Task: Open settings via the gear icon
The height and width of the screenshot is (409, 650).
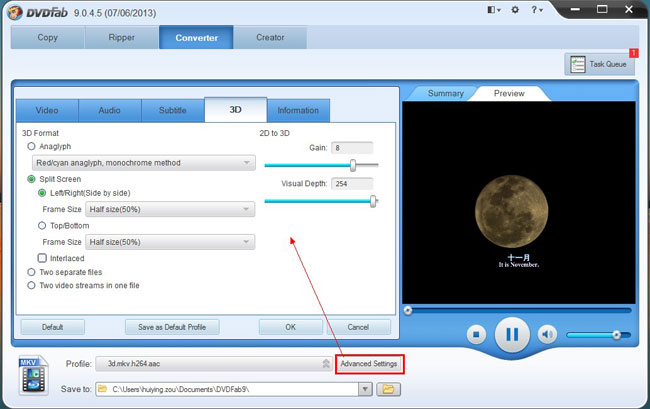Action: coord(515,10)
